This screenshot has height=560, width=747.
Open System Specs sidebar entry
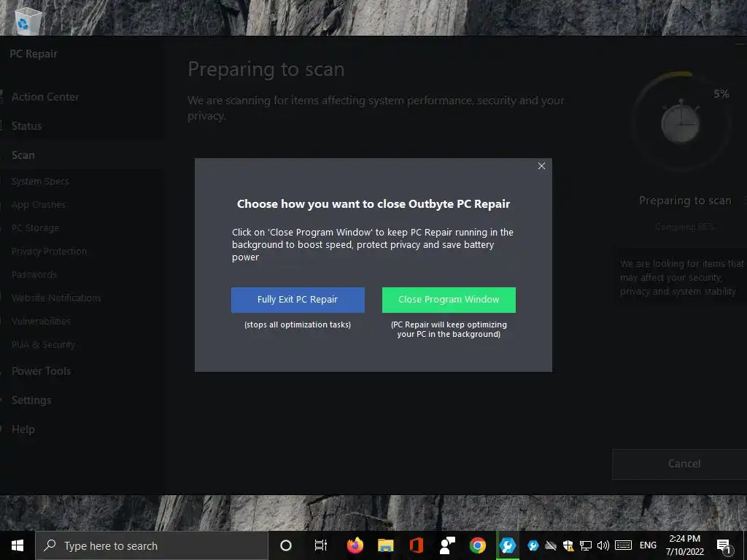(41, 182)
